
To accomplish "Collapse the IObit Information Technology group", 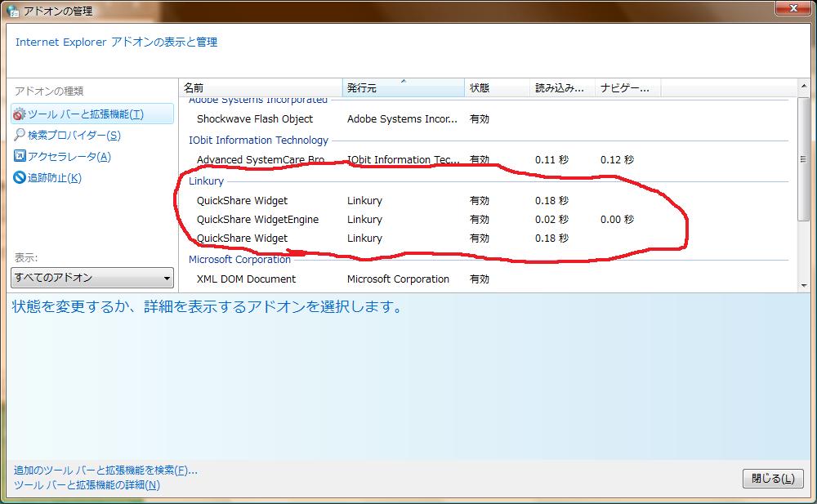I will pos(258,140).
